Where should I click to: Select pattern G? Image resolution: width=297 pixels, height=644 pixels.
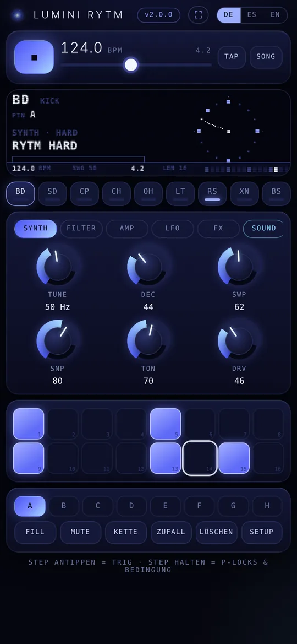[233, 506]
